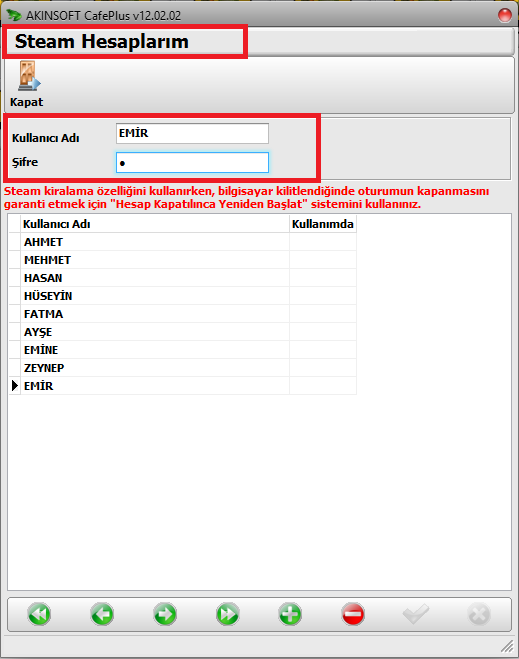Close window with red circle button
Image resolution: width=519 pixels, height=659 pixels.
(505, 15)
